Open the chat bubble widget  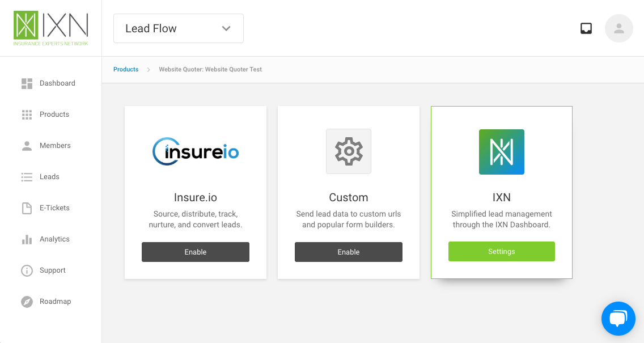(618, 319)
